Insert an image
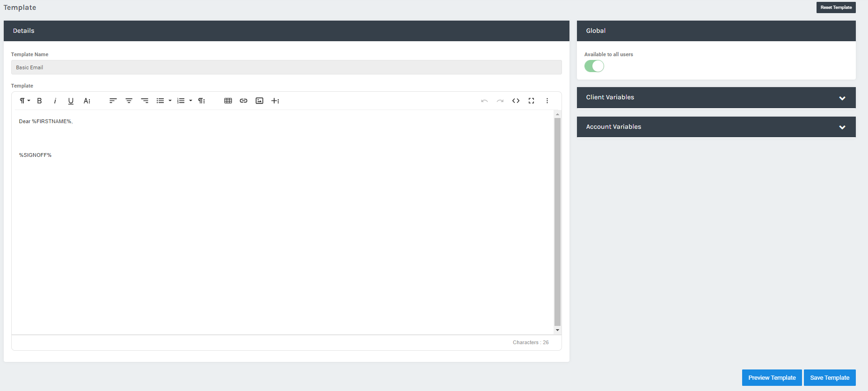The width and height of the screenshot is (868, 391). pyautogui.click(x=259, y=101)
